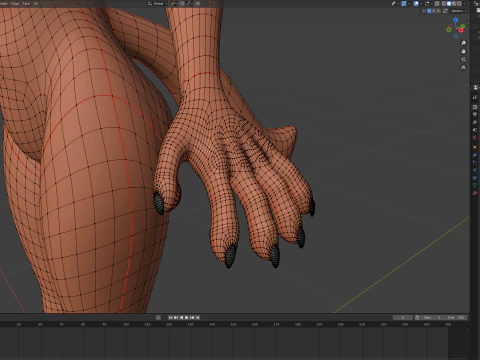Viewport: 480px width, 360px height.
Task: Toggle viewport gizmos display
Action: (404, 4)
